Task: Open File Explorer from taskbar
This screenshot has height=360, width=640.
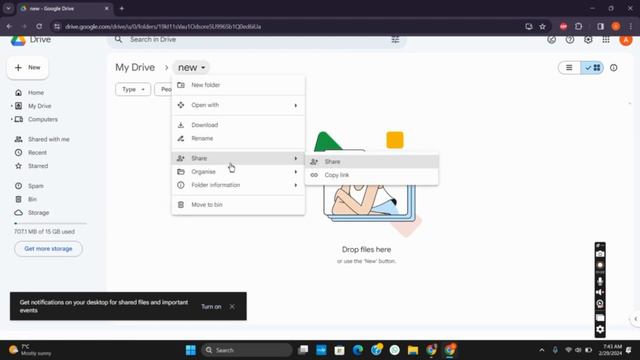Action: [x=413, y=350]
